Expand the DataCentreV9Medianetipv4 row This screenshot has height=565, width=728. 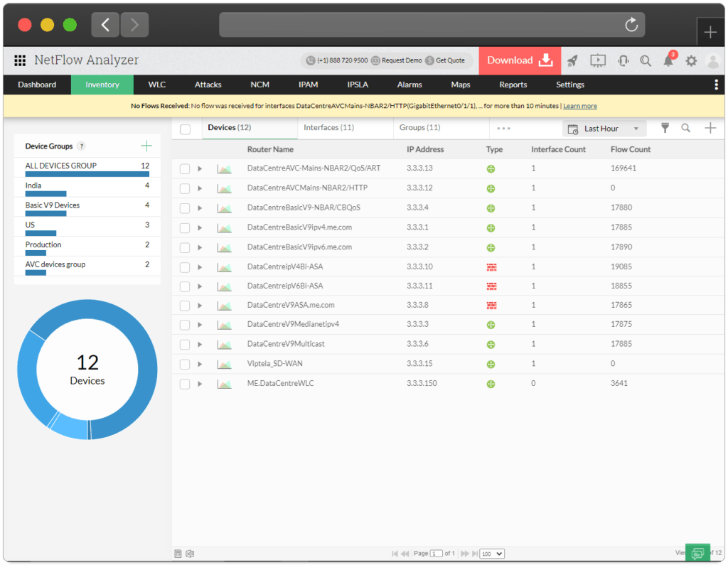[200, 325]
